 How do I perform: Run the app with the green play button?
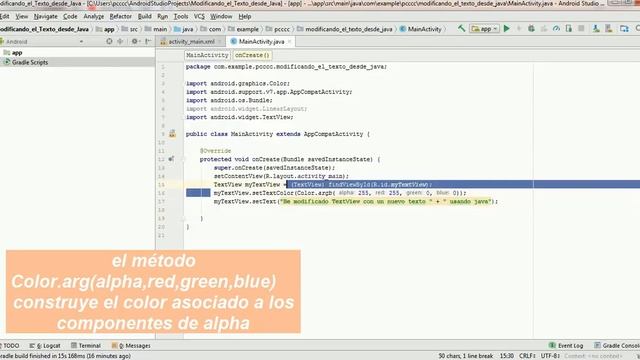tap(507, 29)
